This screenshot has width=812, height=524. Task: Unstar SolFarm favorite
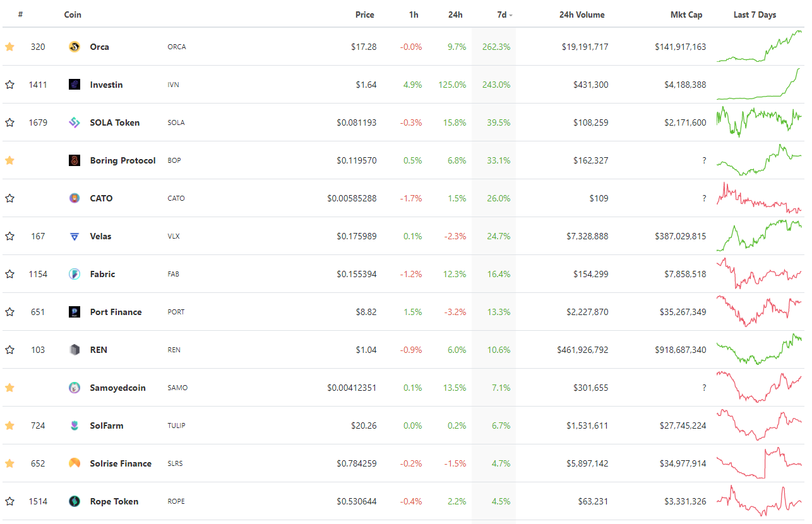pos(9,426)
